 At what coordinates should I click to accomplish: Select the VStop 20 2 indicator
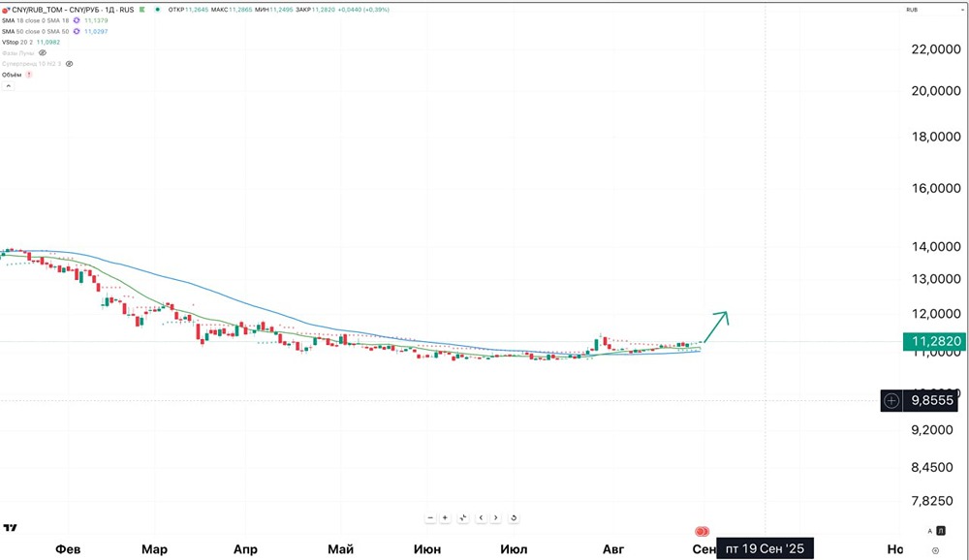coord(17,42)
